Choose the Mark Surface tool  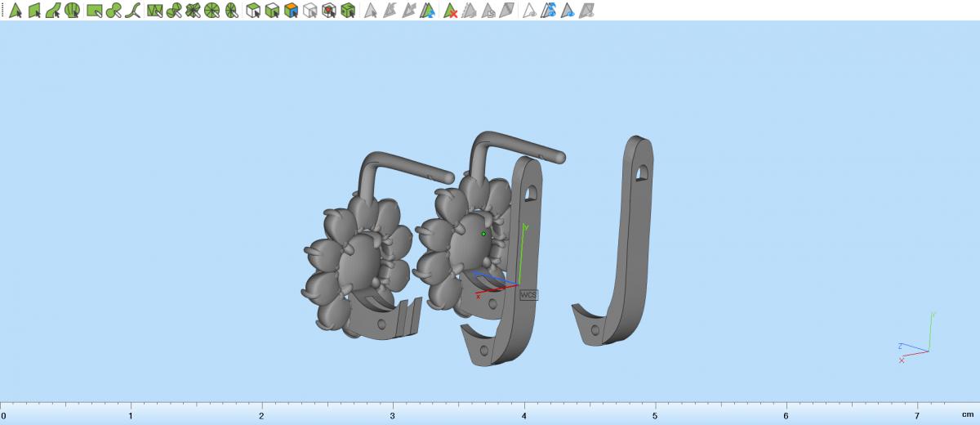[x=53, y=11]
